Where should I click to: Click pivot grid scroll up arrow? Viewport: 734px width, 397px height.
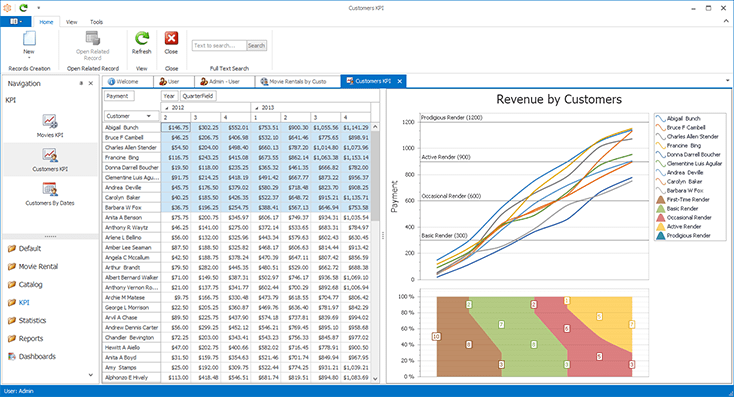click(375, 127)
